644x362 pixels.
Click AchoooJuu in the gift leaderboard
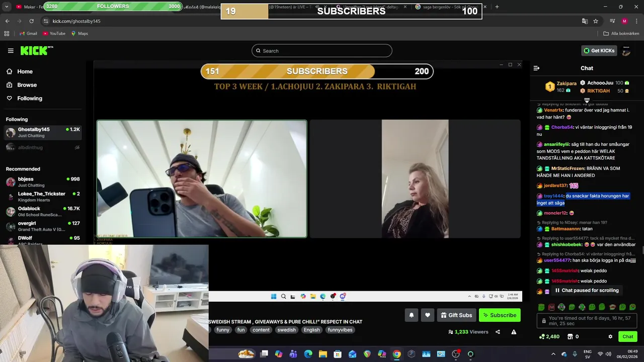click(x=600, y=83)
